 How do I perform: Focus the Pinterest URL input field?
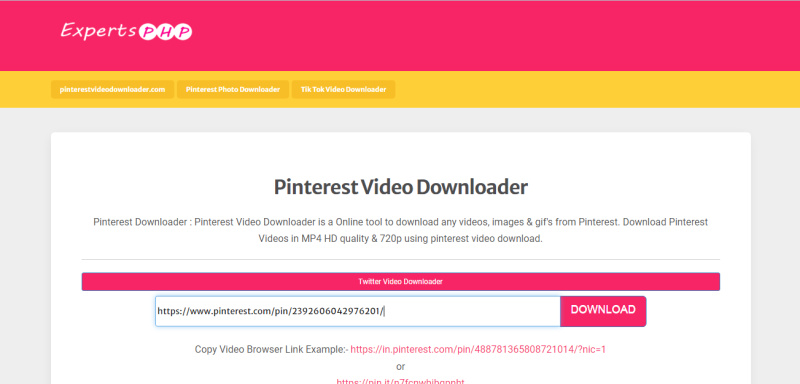(358, 311)
